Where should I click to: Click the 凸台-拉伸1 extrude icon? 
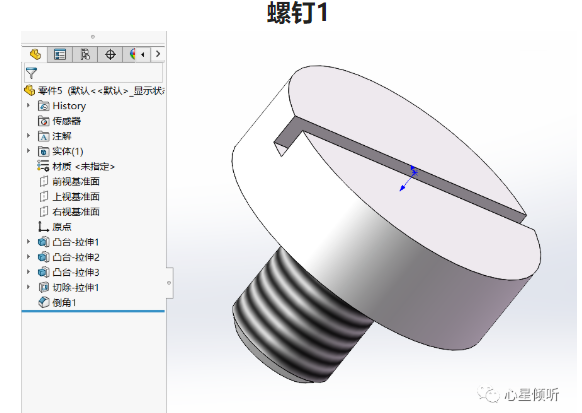[x=43, y=242]
